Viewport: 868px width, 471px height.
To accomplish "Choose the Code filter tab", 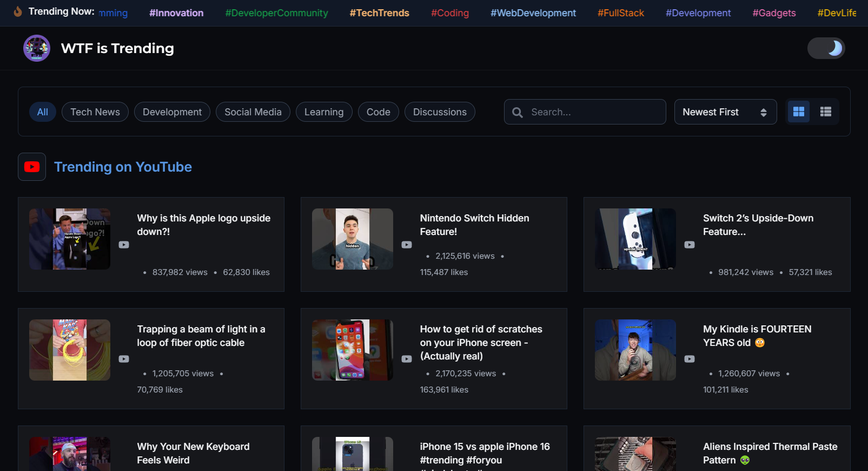I will coord(379,112).
